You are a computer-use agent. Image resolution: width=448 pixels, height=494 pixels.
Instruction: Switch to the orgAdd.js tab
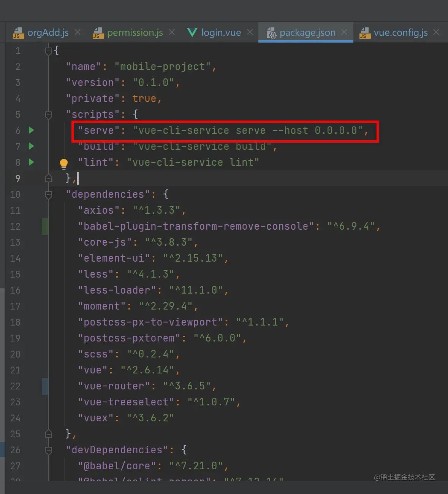coord(41,33)
